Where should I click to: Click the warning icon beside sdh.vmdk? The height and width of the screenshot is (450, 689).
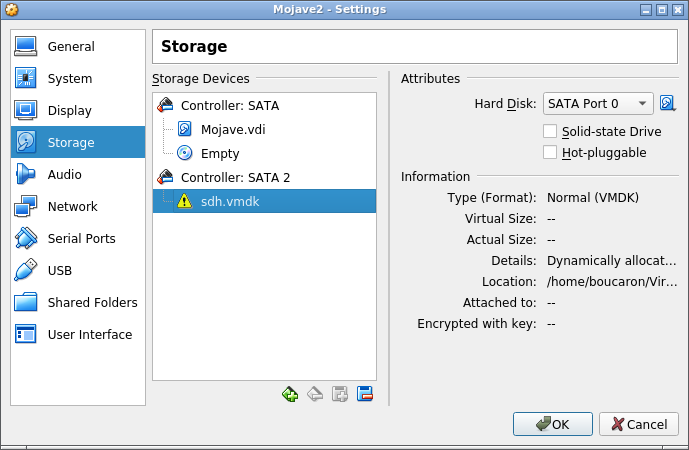pos(184,201)
